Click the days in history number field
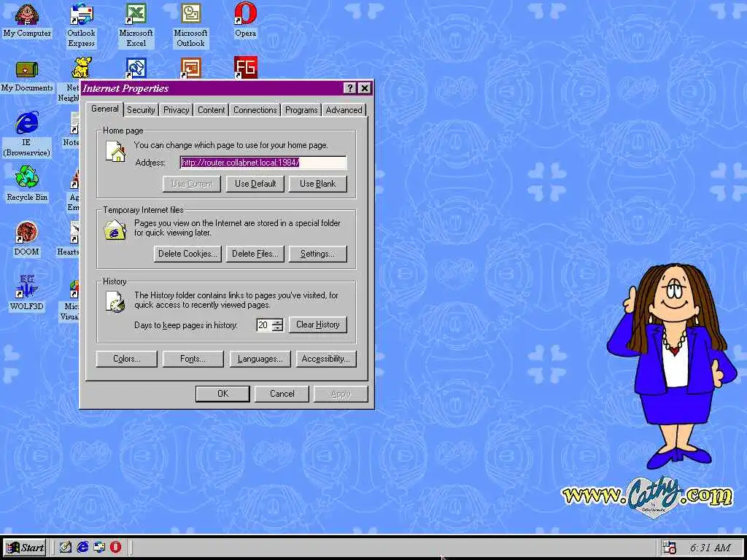Image resolution: width=747 pixels, height=560 pixels. [x=264, y=324]
